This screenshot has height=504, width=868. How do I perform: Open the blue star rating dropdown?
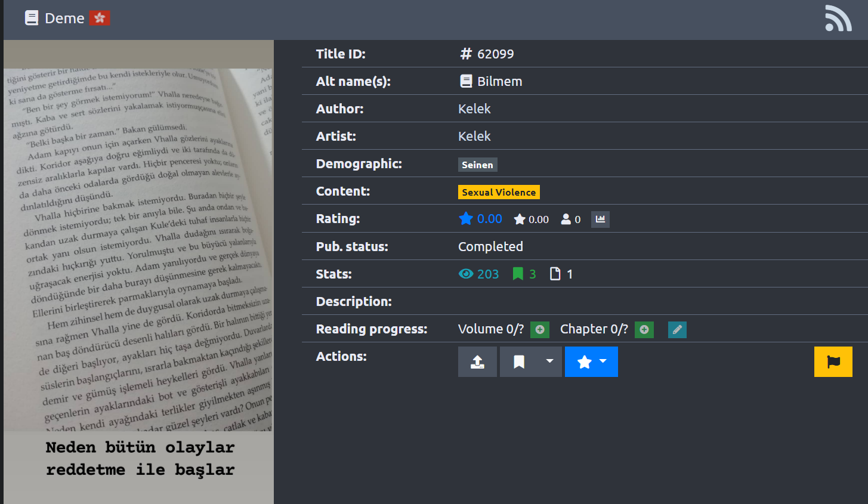click(591, 361)
